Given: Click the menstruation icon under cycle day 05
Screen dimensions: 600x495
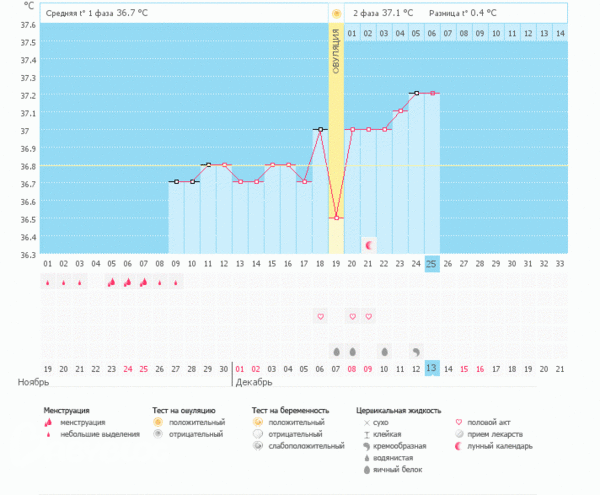Looking at the screenshot, I should [111, 283].
